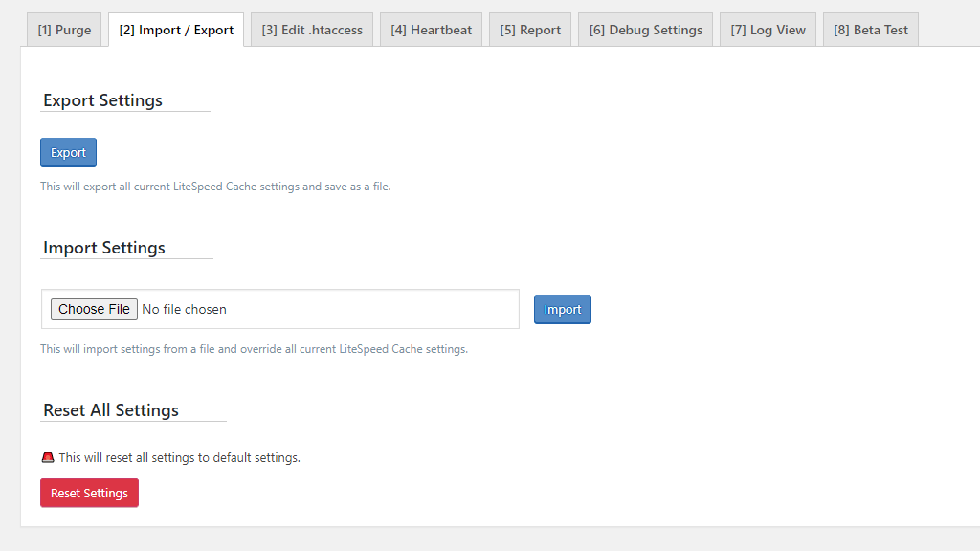980x551 pixels.
Task: Click the file upload input field
Action: pyautogui.click(x=280, y=309)
